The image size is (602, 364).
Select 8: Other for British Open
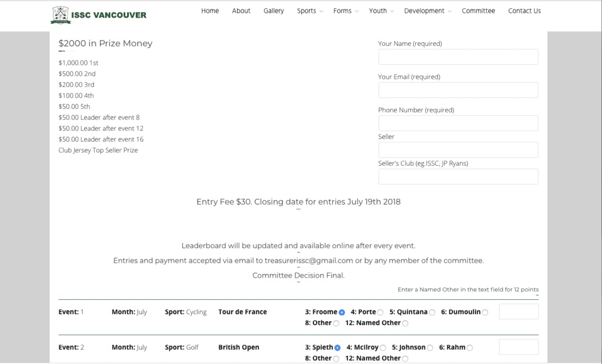[x=336, y=359]
